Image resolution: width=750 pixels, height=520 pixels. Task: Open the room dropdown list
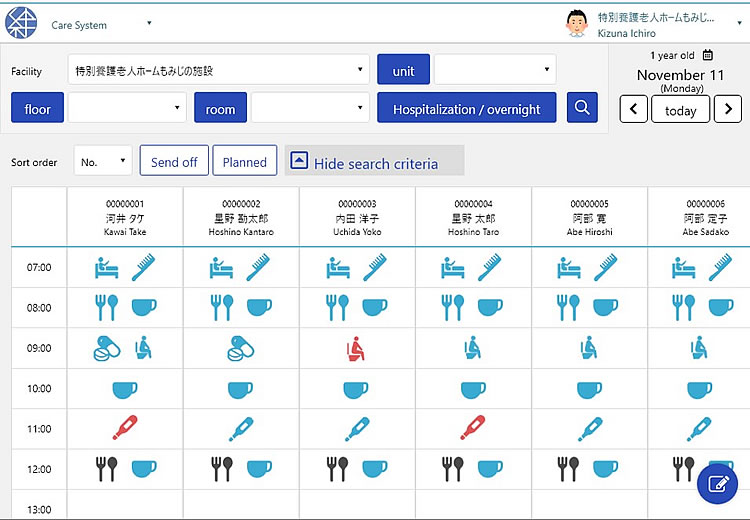click(310, 108)
